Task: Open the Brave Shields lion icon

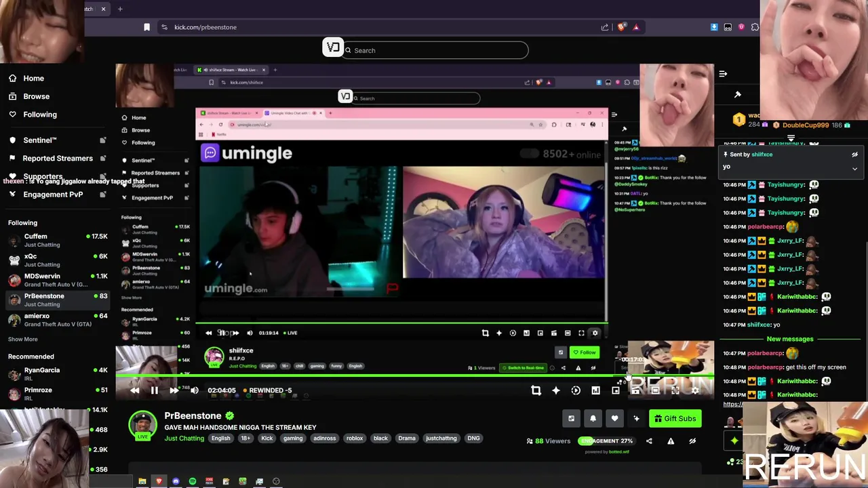Action: point(621,27)
